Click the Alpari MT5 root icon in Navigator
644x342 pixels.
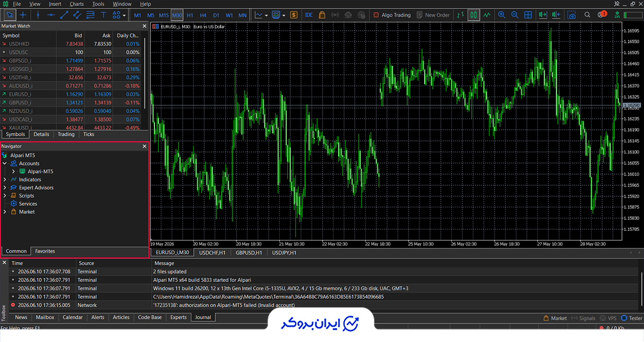(5, 155)
